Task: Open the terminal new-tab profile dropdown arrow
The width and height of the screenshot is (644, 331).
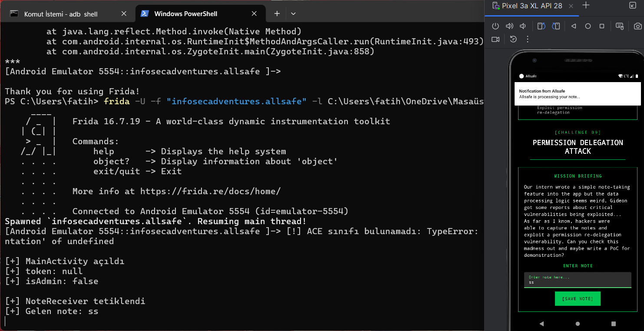Action: tap(293, 14)
